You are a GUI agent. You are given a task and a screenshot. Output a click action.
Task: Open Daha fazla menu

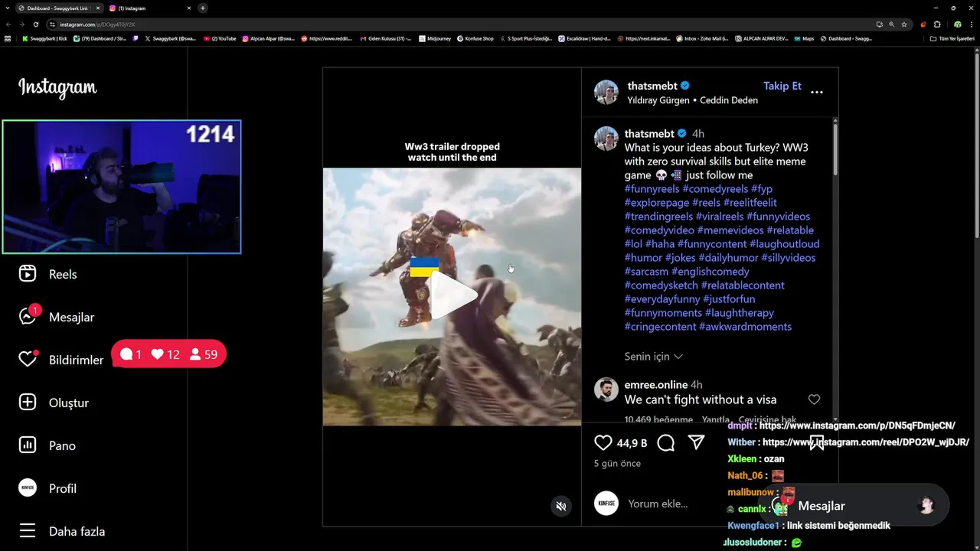pos(61,531)
